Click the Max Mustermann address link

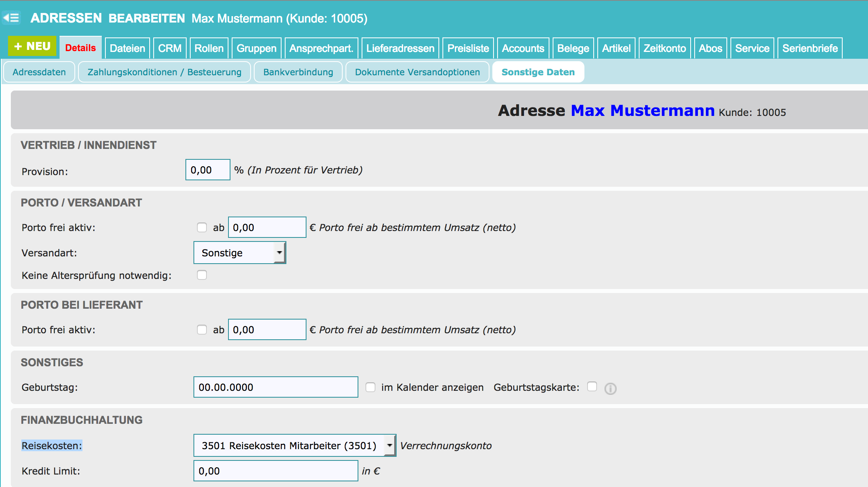pos(642,110)
